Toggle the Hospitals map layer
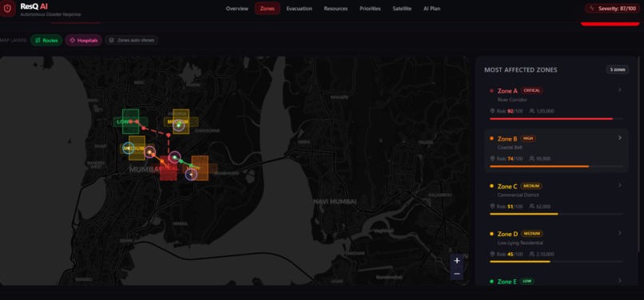This screenshot has width=644, height=300. 83,40
